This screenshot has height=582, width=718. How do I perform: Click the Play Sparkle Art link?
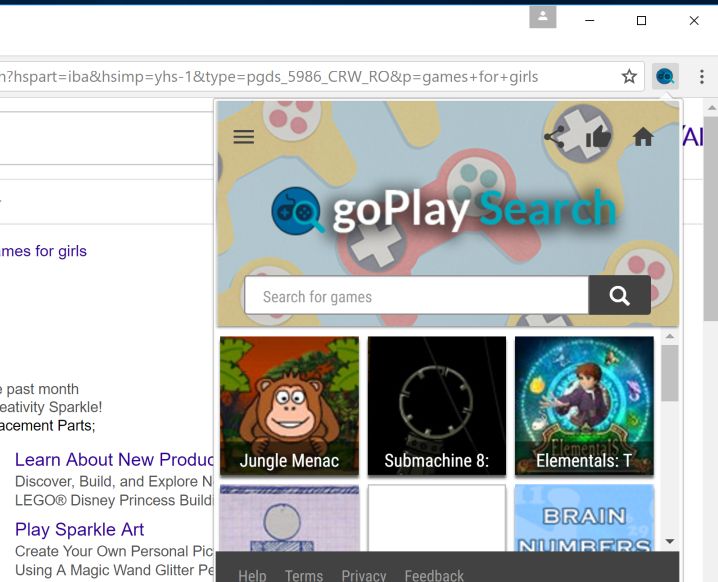click(x=79, y=529)
